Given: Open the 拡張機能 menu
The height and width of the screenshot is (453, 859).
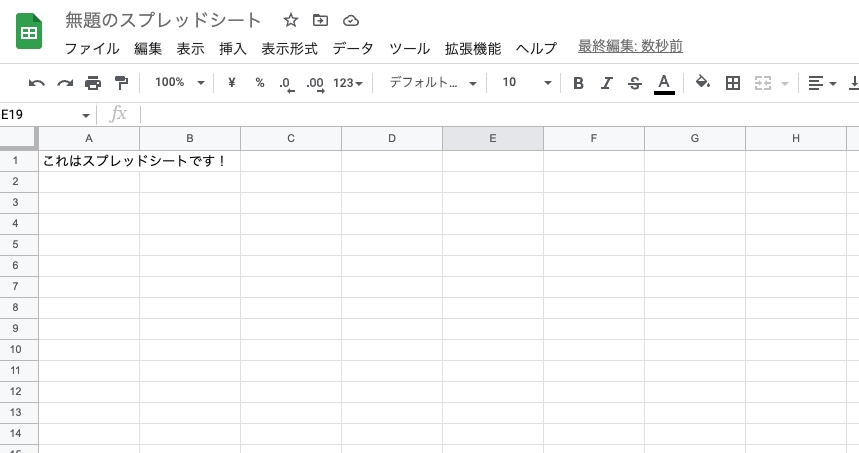Looking at the screenshot, I should (473, 48).
